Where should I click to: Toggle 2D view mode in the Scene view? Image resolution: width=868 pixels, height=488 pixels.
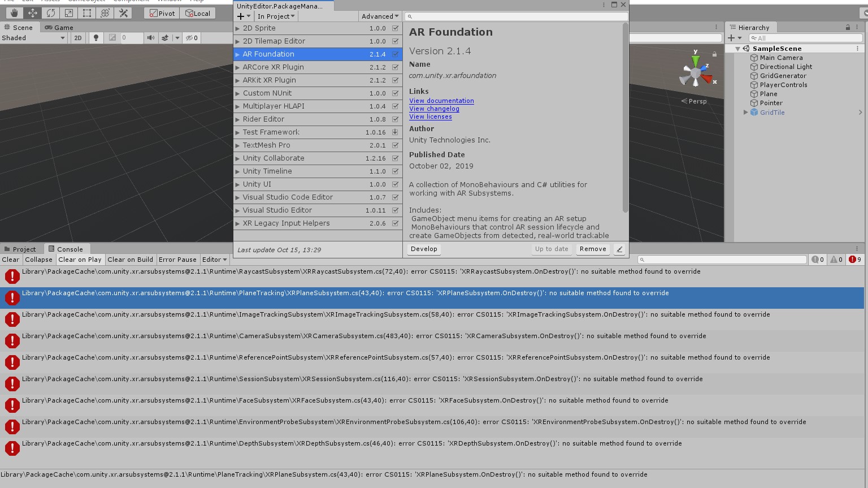click(x=79, y=37)
